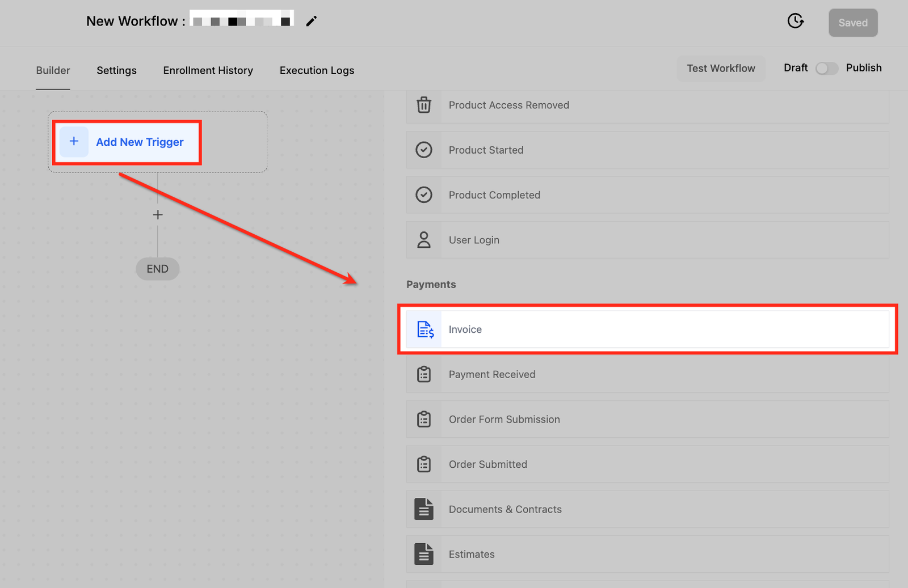Image resolution: width=908 pixels, height=588 pixels.
Task: Click the checkmark icon beside Product Completed
Action: coord(424,195)
